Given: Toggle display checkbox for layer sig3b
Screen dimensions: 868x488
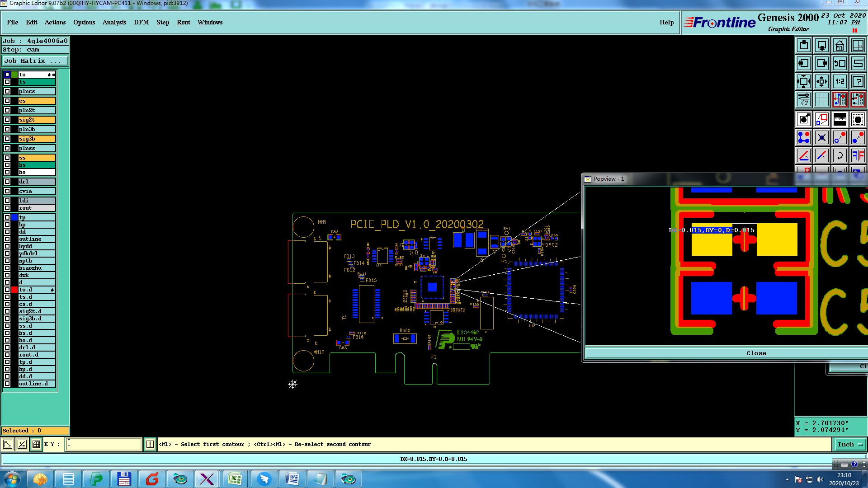Looking at the screenshot, I should pyautogui.click(x=7, y=139).
